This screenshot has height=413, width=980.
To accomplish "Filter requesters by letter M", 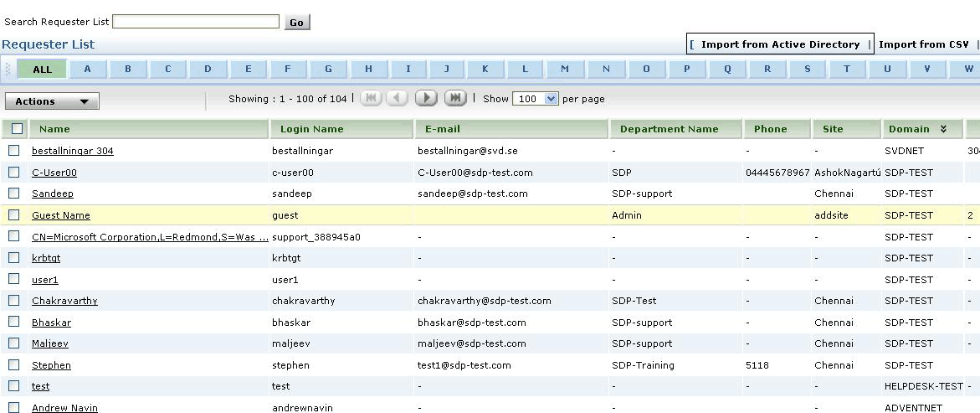I will (565, 70).
